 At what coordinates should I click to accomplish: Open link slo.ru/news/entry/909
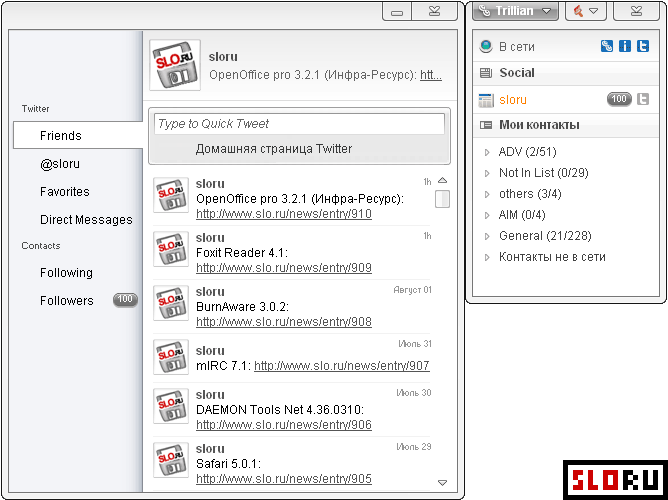(284, 268)
